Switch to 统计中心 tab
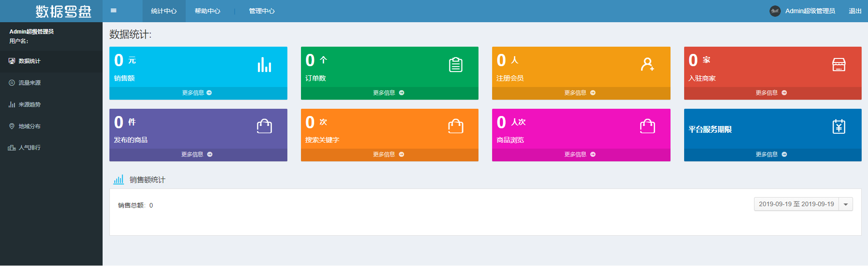The width and height of the screenshot is (868, 266). [164, 11]
